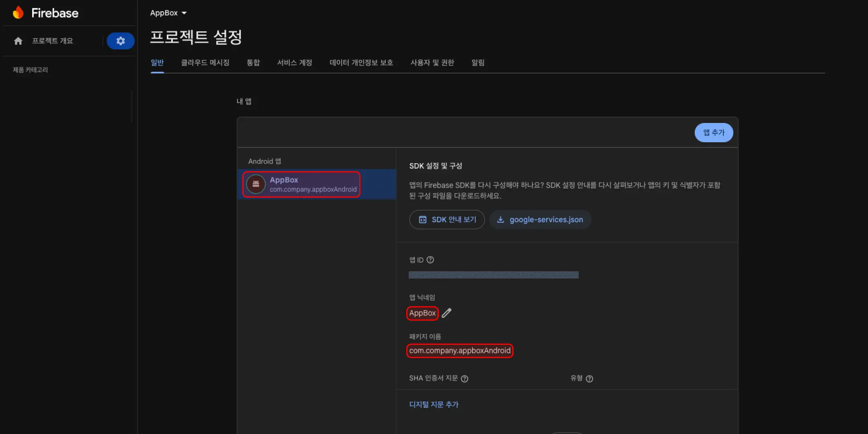Click the 프로젝트 설정 page title
This screenshot has height=434, width=868.
[x=196, y=37]
